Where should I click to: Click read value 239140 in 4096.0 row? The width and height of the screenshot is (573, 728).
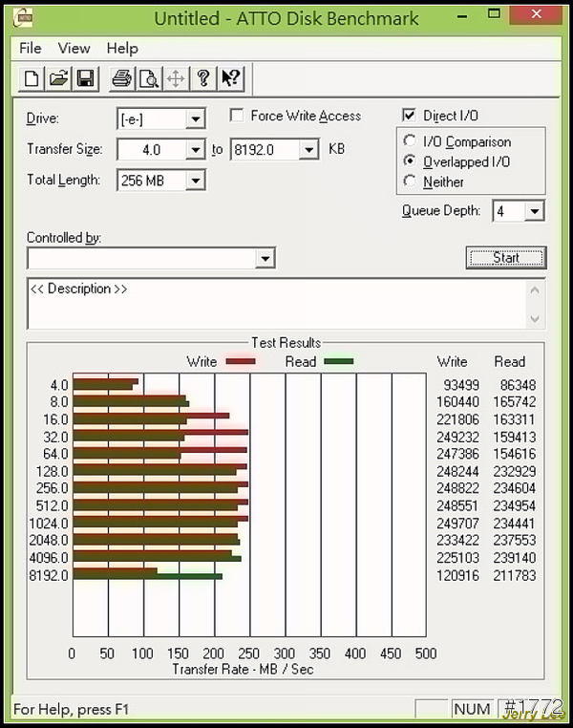515,558
